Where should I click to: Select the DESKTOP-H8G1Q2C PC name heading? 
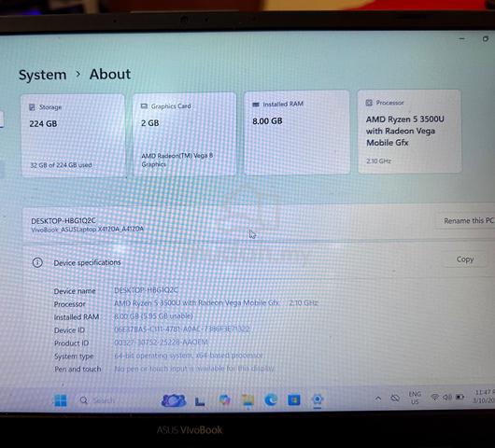point(64,220)
